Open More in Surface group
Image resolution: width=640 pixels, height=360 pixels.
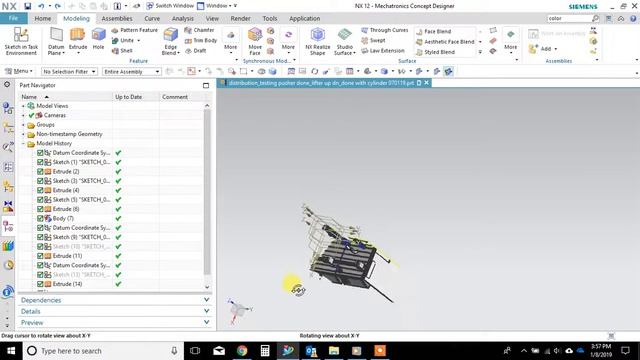tap(511, 41)
